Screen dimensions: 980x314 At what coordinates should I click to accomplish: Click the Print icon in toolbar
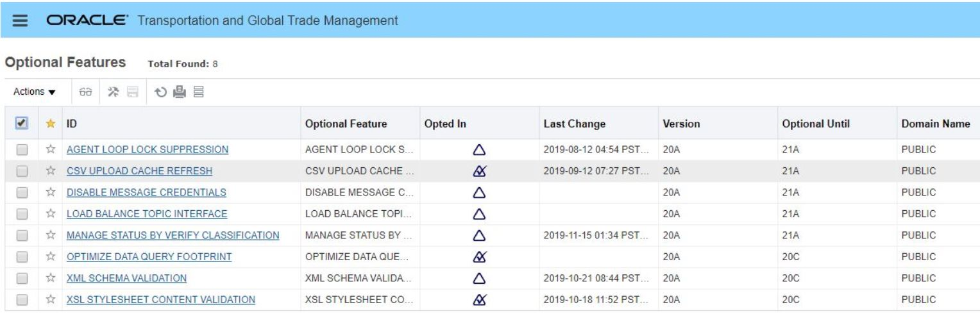coord(172,92)
